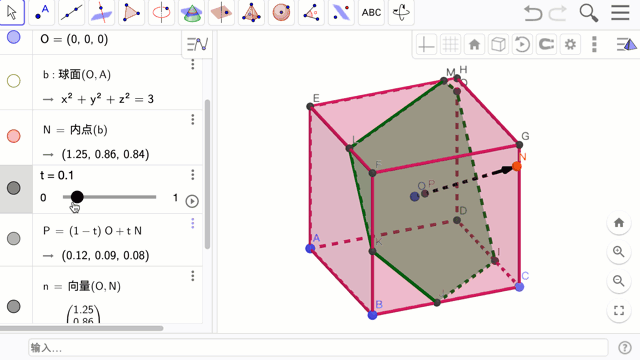Select the Move arrow tool
Viewport: 640px width, 360px height.
click(x=11, y=12)
